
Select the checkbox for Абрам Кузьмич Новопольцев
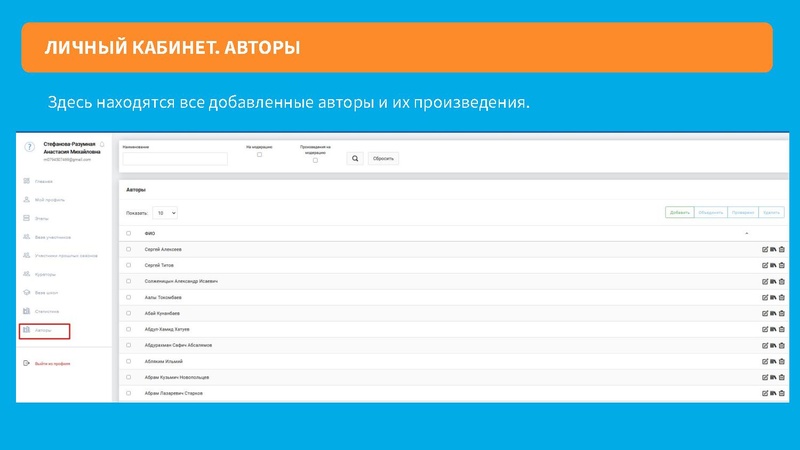pos(129,377)
